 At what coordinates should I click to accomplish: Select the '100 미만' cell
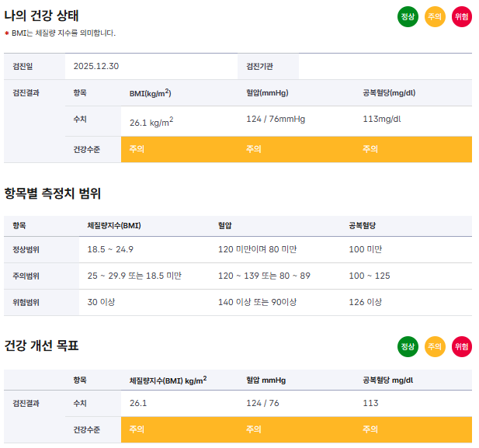point(366,249)
